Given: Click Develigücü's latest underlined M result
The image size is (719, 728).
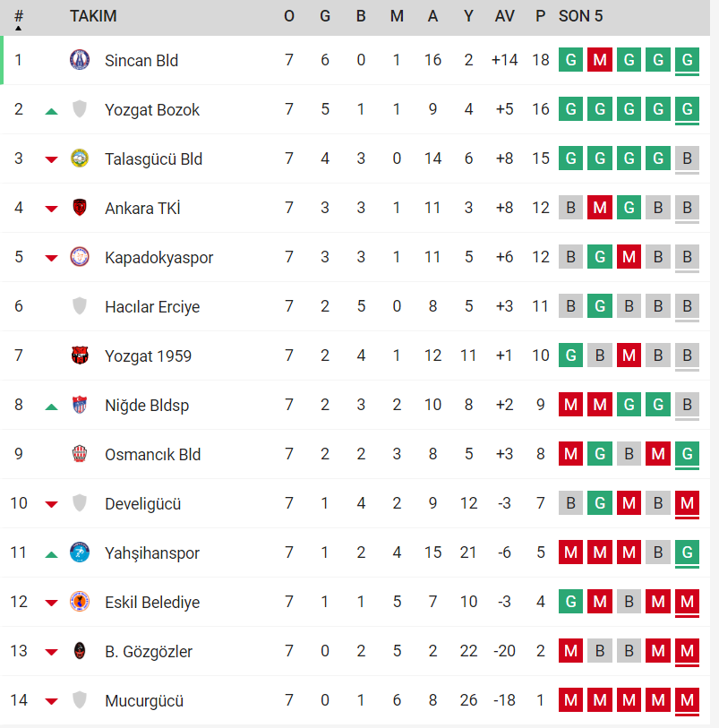Looking at the screenshot, I should [687, 504].
